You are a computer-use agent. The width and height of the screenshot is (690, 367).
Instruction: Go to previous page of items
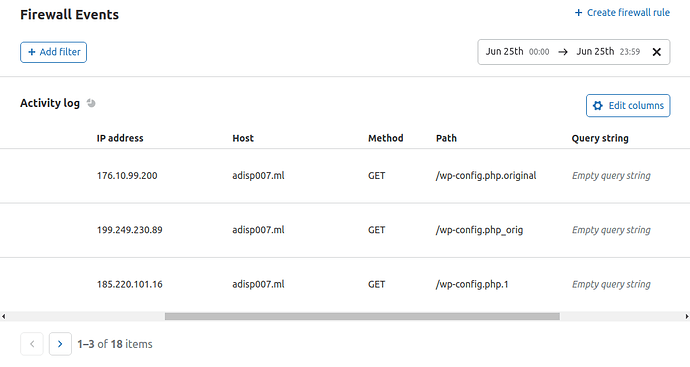point(32,344)
